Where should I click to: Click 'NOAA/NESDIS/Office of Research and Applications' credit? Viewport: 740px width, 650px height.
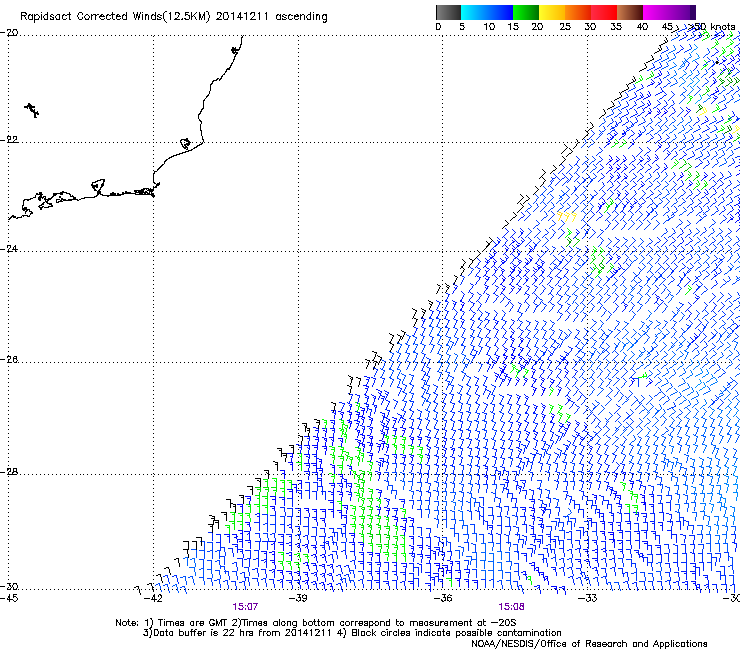pos(589,644)
